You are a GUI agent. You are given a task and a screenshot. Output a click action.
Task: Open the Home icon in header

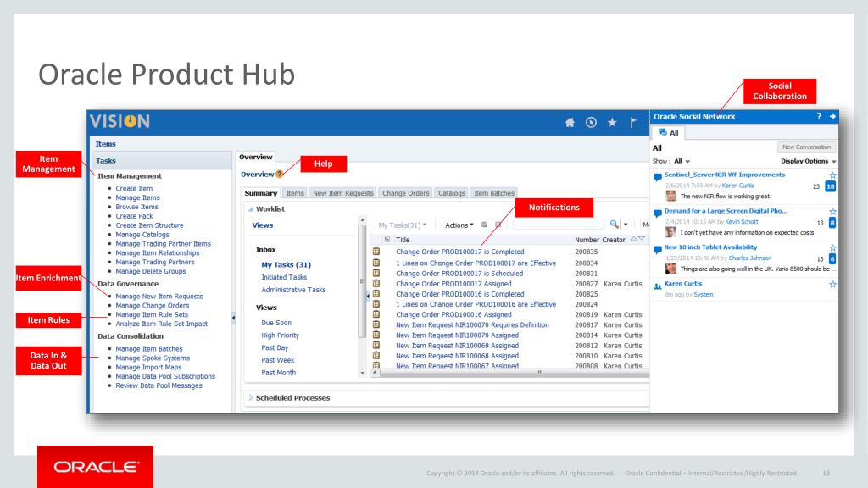(569, 122)
